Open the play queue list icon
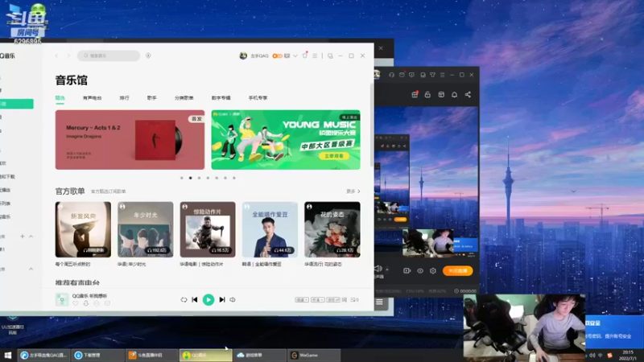 tap(354, 300)
